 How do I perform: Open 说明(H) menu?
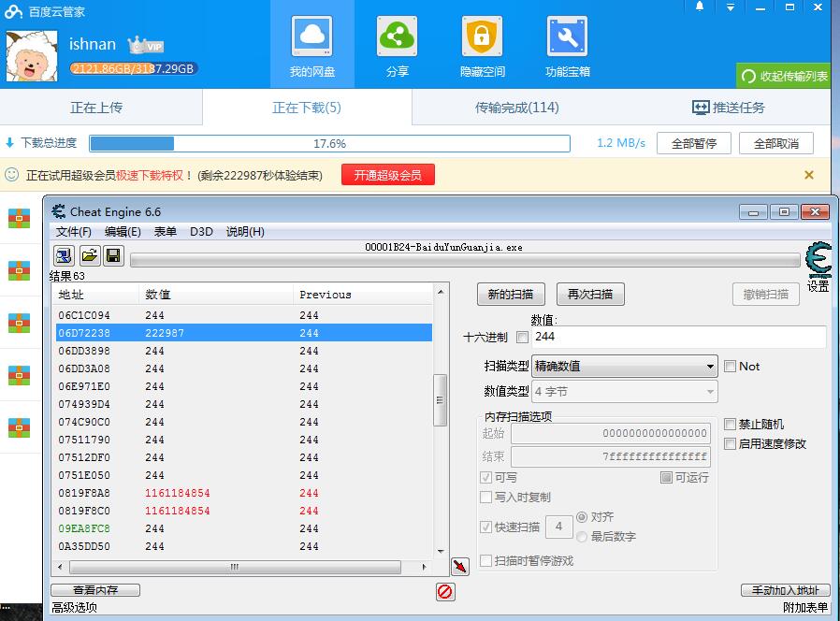(x=245, y=231)
